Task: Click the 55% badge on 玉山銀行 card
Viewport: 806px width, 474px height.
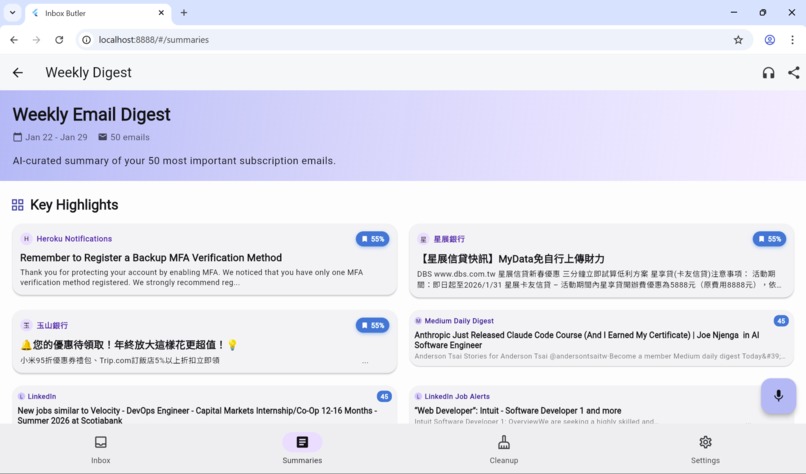Action: (373, 325)
